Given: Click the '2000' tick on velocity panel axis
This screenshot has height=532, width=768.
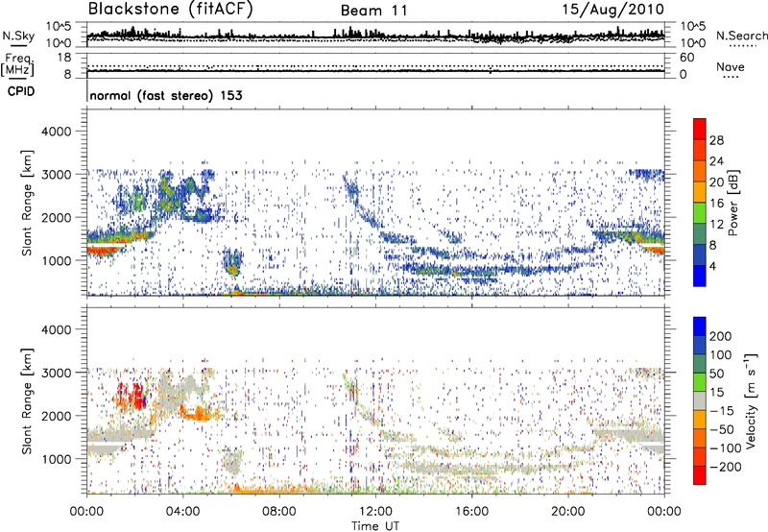Looking at the screenshot, I should 57,416.
